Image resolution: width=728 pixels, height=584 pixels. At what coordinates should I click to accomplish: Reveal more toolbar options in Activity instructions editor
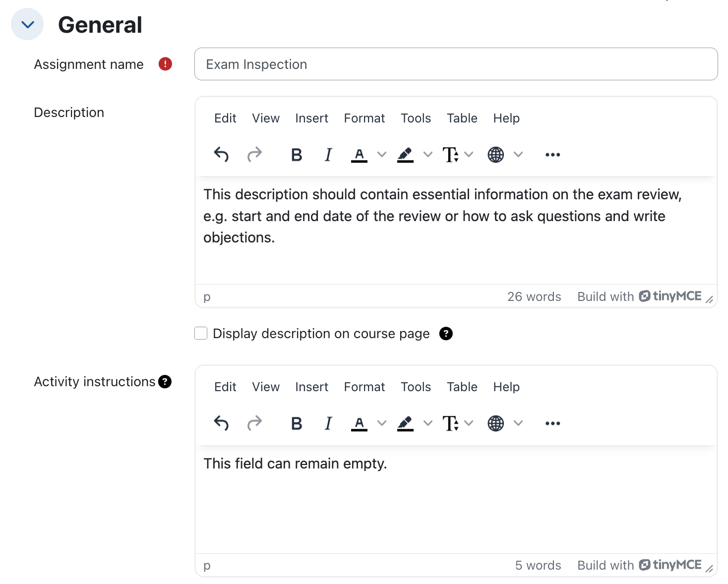[x=552, y=423]
